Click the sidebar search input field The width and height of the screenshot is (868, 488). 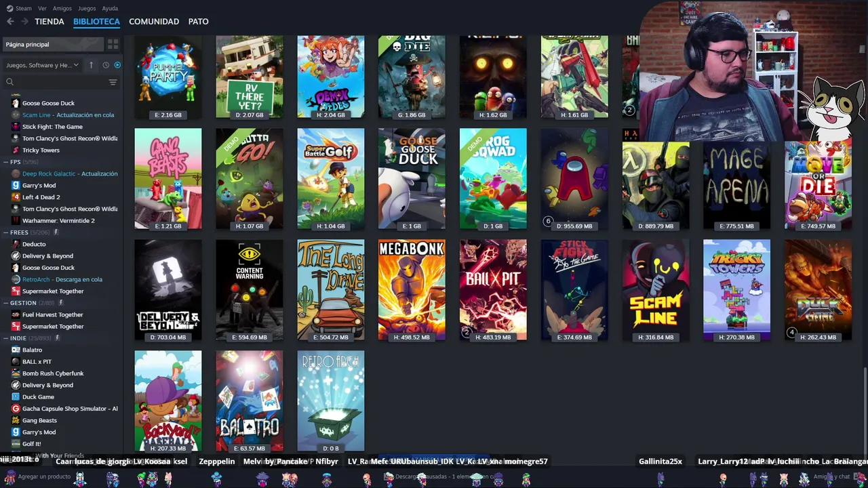click(60, 82)
